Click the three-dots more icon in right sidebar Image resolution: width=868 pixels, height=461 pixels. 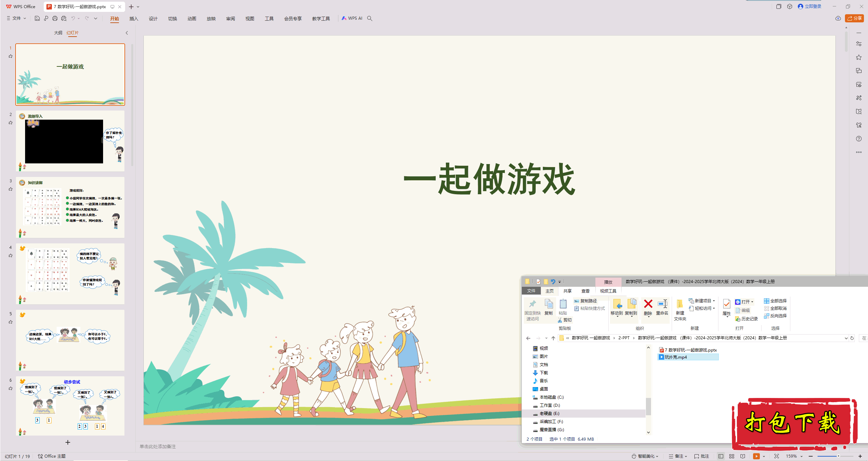pyautogui.click(x=859, y=152)
